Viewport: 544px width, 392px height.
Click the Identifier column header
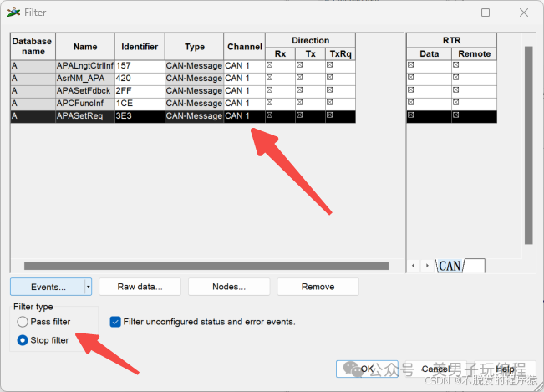[140, 47]
